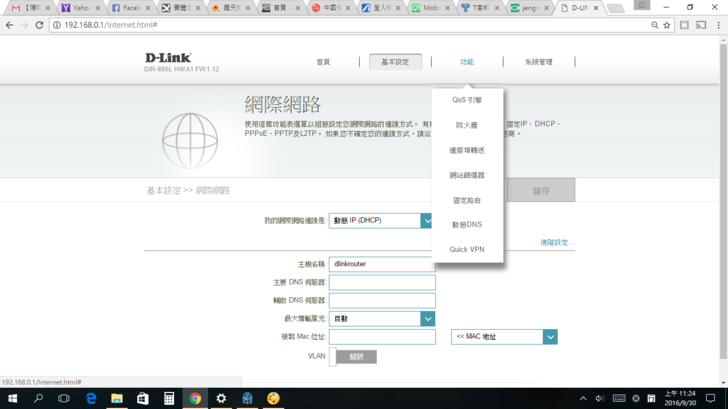Open the 進階設定 advanced settings link
This screenshot has width=728, height=409.
[x=554, y=243]
